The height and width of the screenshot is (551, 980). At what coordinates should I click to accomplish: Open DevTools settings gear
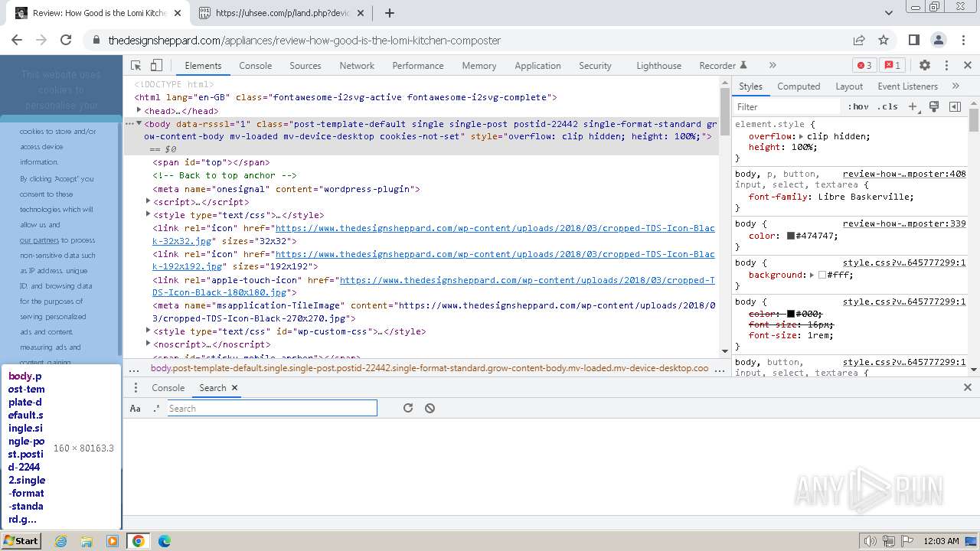tap(925, 66)
